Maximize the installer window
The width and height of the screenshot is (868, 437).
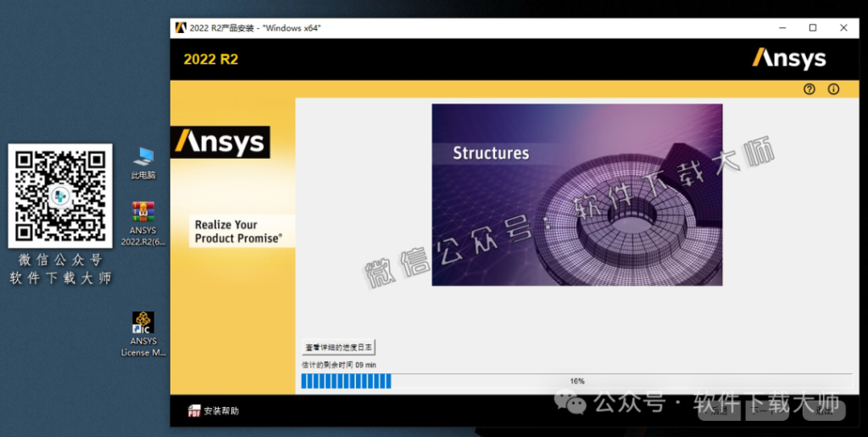(x=813, y=28)
